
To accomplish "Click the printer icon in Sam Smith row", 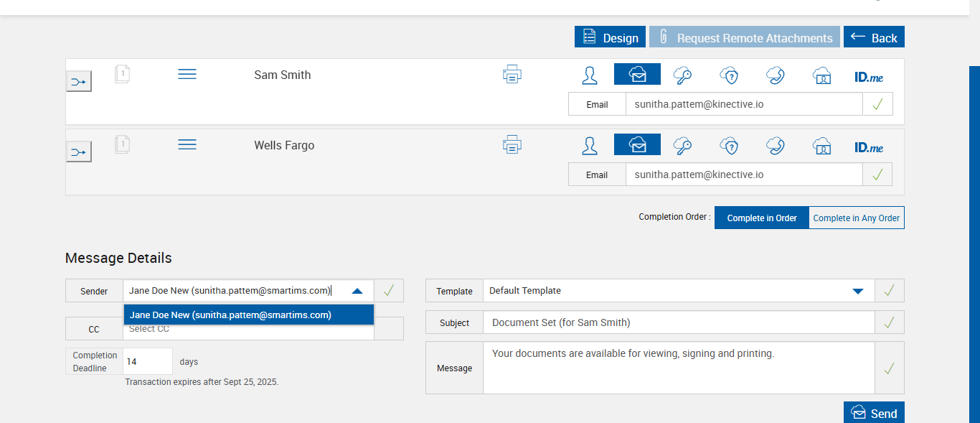I will [512, 75].
